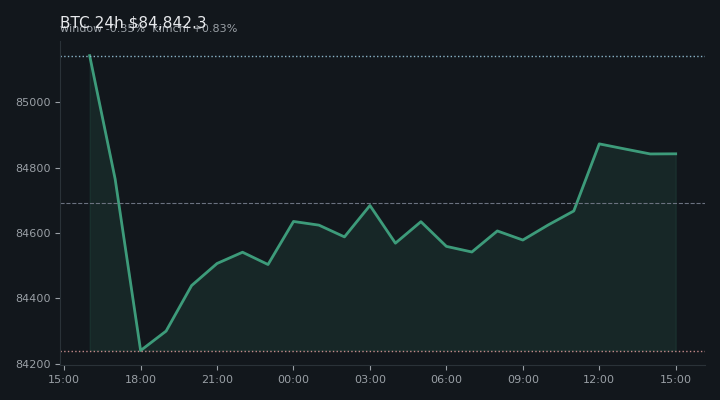Screen dimensions: 720x400
Task: Click the 'kimchi +0.83%' subtitle text
Action: 195,28
